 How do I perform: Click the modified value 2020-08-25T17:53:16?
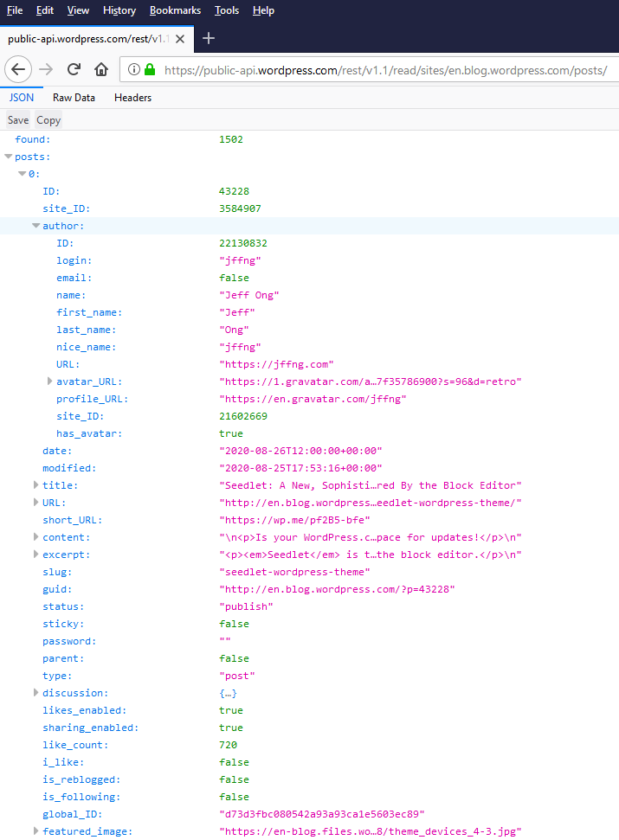[x=300, y=468]
